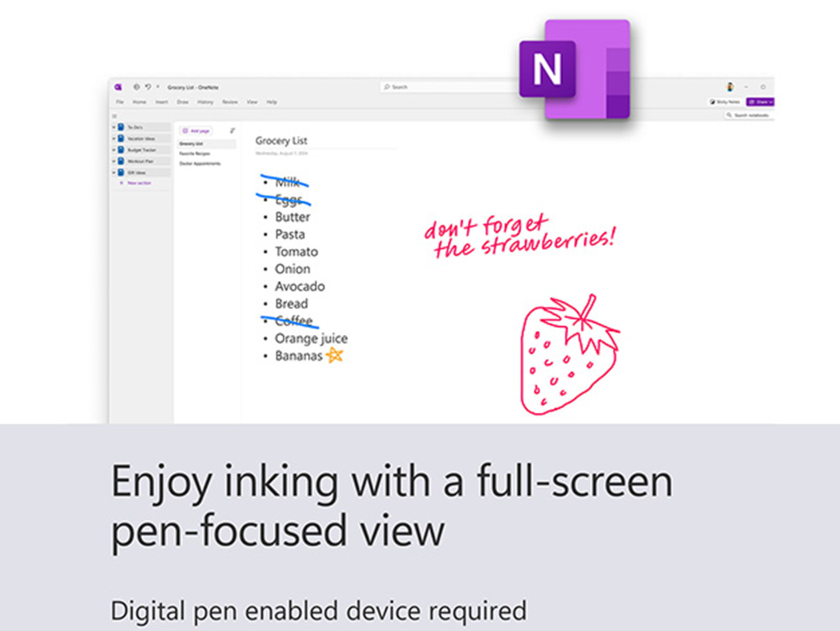Click the crossed-out Milk item
Viewport: 840px width, 631px height.
tap(287, 182)
